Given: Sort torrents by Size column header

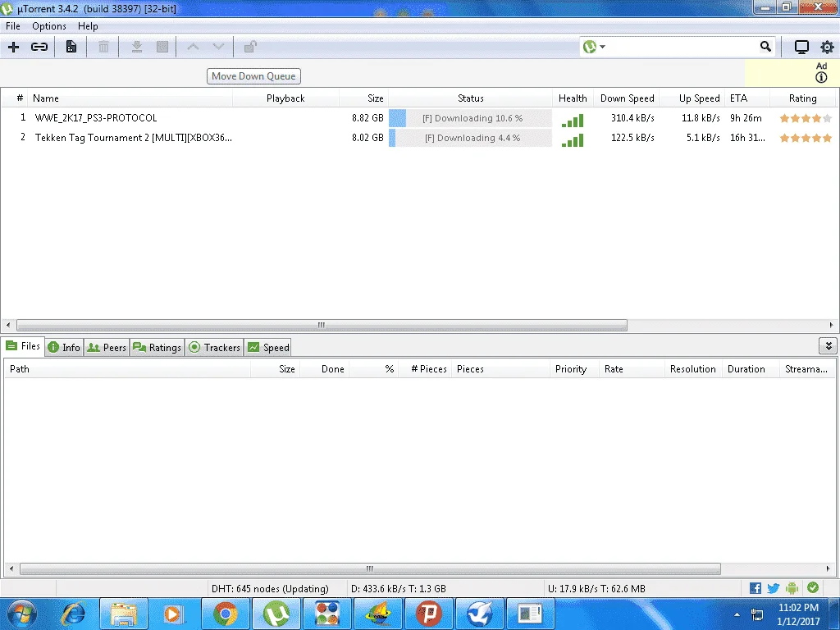Looking at the screenshot, I should click(x=364, y=98).
